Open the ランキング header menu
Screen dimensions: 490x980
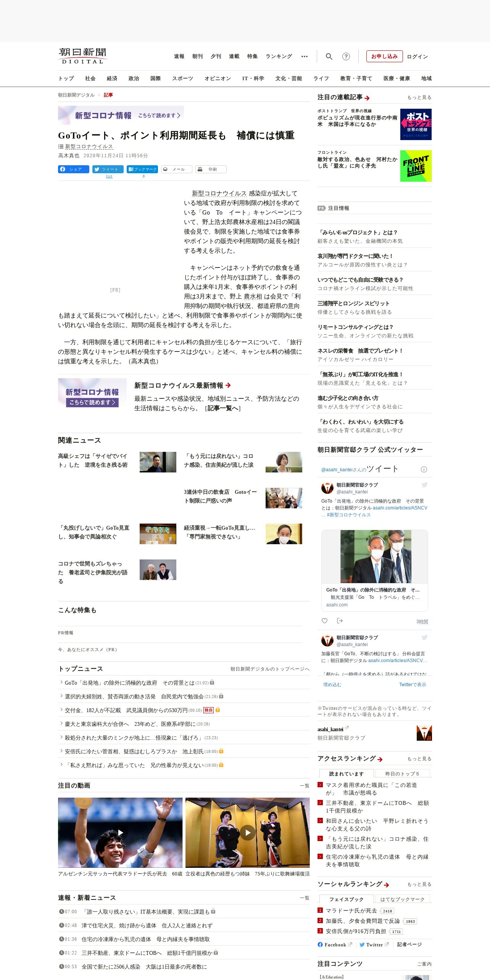coord(279,56)
